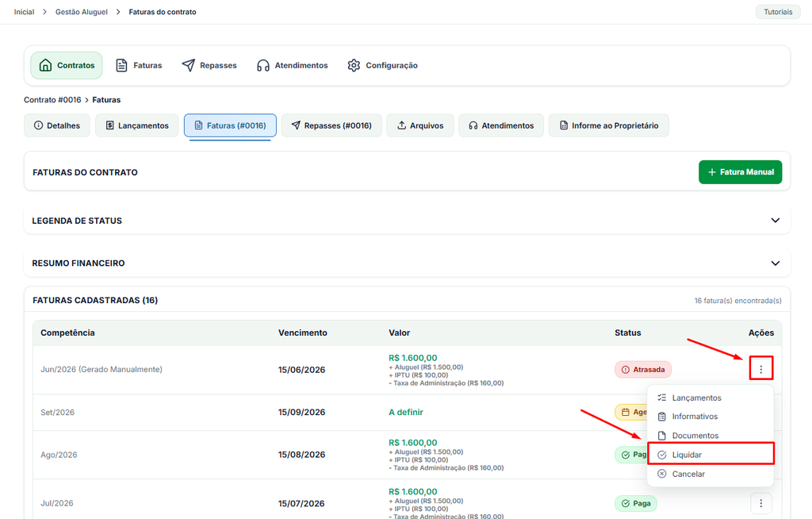Click the Competência column header
Image resolution: width=812 pixels, height=519 pixels.
pos(67,333)
